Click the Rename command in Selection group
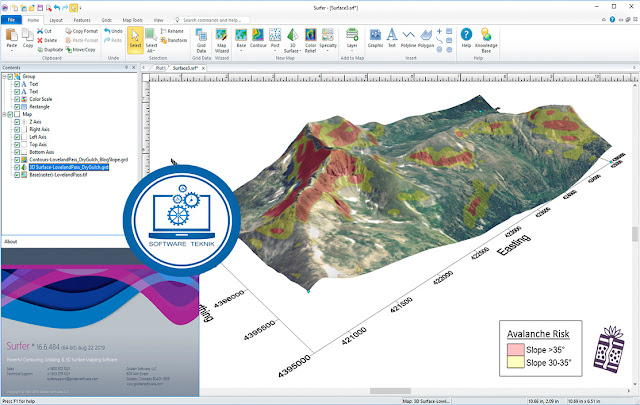Screen dimensions: 640x405 tap(172, 31)
